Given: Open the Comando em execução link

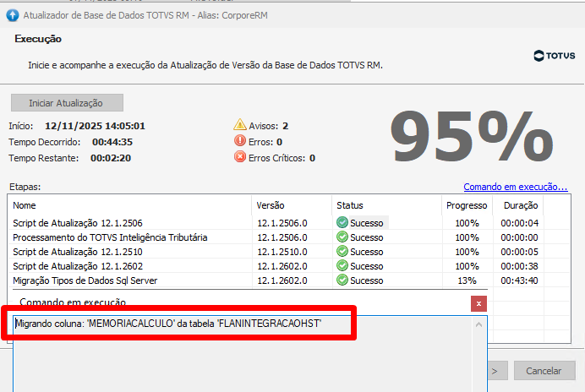Looking at the screenshot, I should pos(515,187).
